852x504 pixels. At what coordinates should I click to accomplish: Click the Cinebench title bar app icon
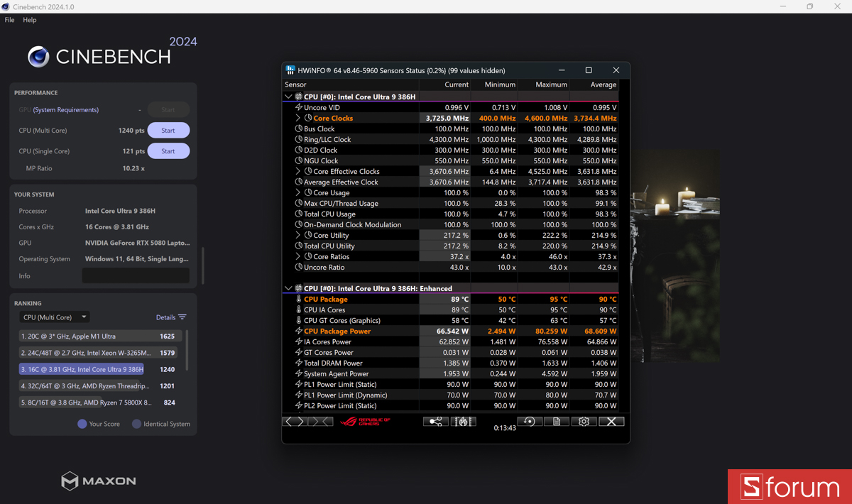click(6, 6)
